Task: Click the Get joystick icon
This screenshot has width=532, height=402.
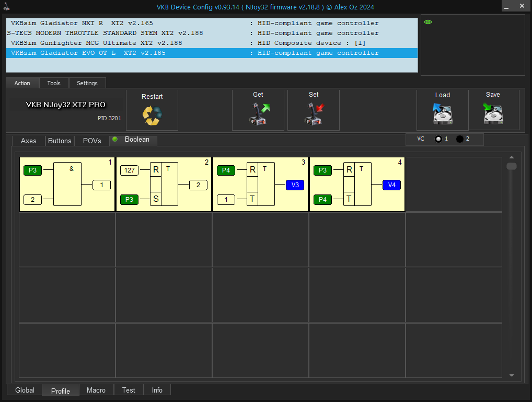Action: click(x=259, y=114)
